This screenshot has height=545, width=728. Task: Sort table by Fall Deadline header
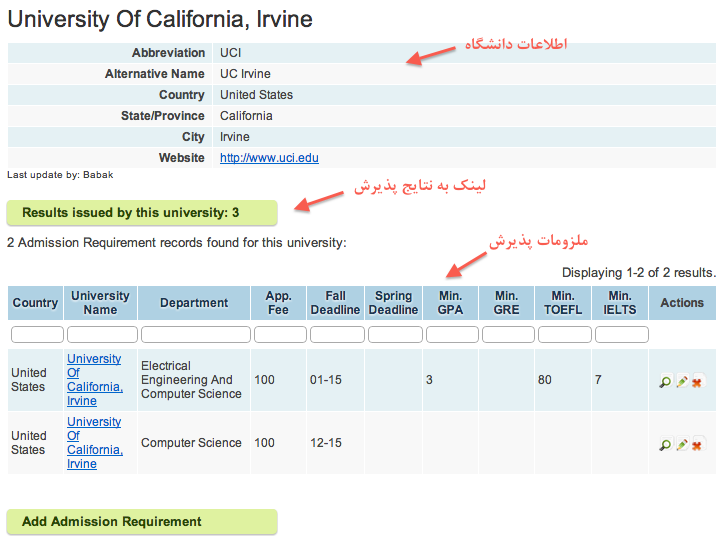335,303
